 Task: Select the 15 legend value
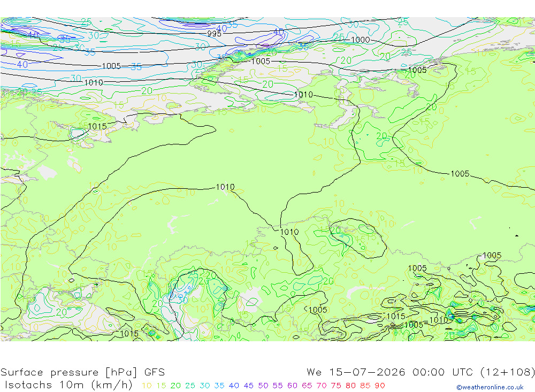pos(162,386)
